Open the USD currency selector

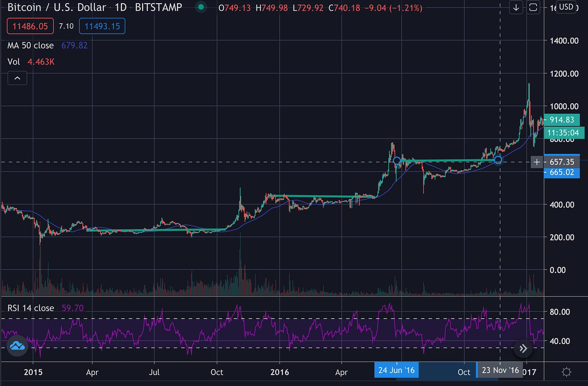point(566,7)
